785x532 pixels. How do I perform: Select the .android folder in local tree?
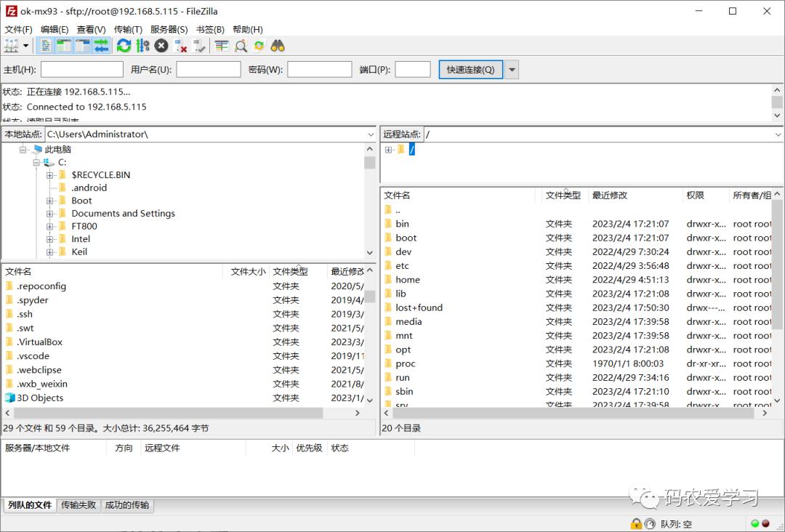click(x=89, y=188)
